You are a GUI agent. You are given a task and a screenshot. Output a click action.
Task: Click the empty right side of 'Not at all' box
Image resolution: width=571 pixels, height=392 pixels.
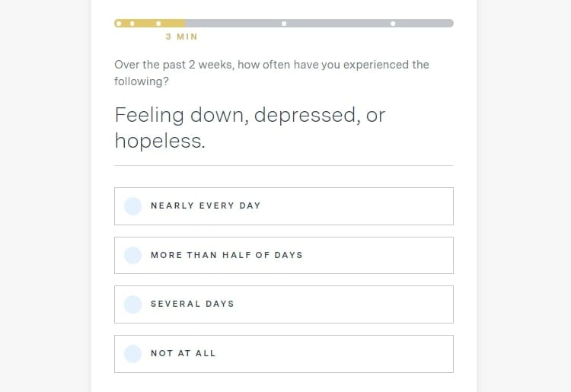364,354
